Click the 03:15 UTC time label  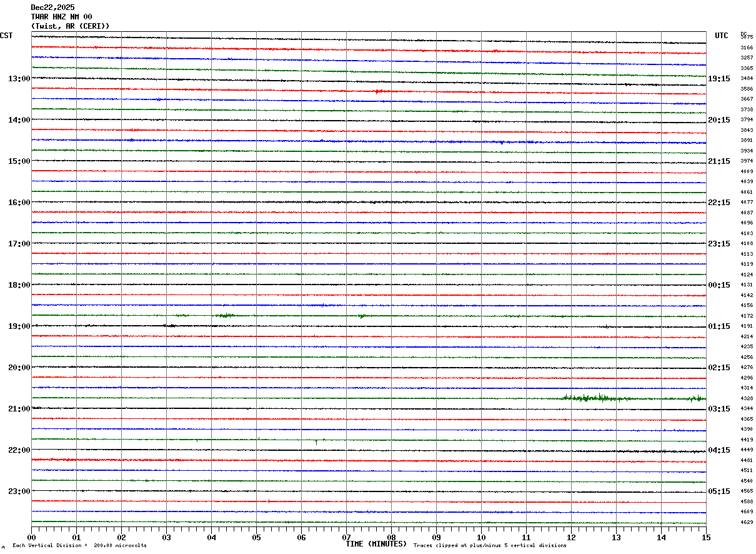pos(719,409)
